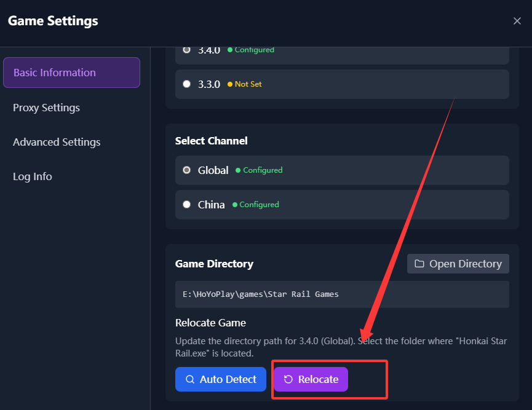This screenshot has width=532, height=410.
Task: Switch to the Basic Information tab
Action: tap(71, 73)
